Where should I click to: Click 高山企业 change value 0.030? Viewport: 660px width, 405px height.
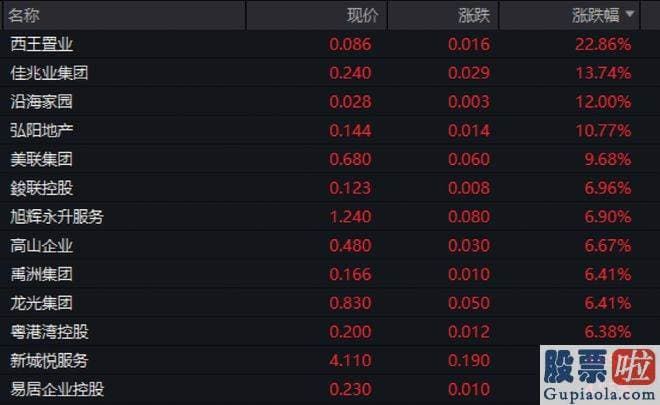pyautogui.click(x=469, y=245)
